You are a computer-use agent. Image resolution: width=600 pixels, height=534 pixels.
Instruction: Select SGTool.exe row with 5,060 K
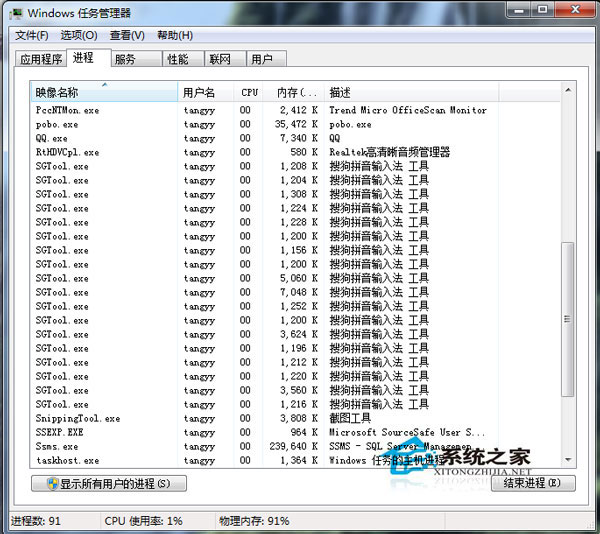pos(295,278)
